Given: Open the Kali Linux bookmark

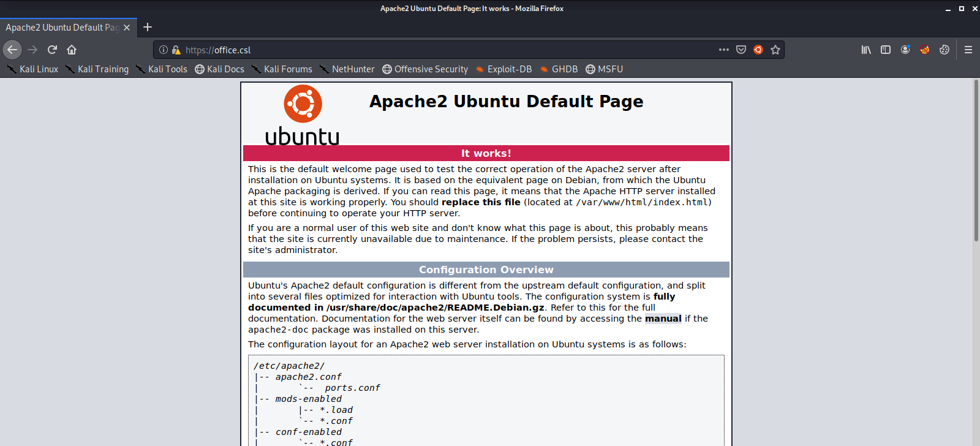Looking at the screenshot, I should [x=32, y=69].
